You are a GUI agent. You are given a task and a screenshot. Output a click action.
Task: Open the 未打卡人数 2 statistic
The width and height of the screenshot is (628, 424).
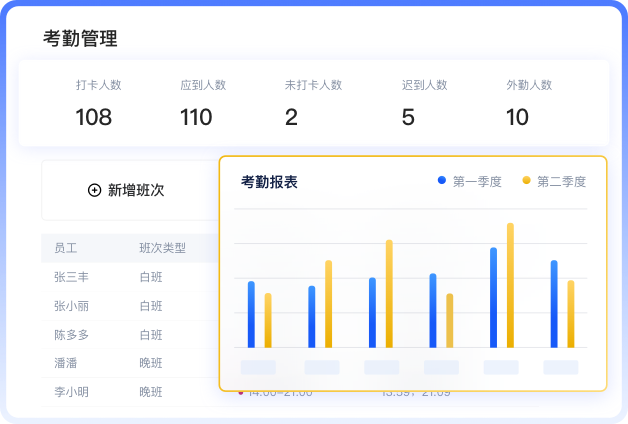pyautogui.click(x=313, y=102)
